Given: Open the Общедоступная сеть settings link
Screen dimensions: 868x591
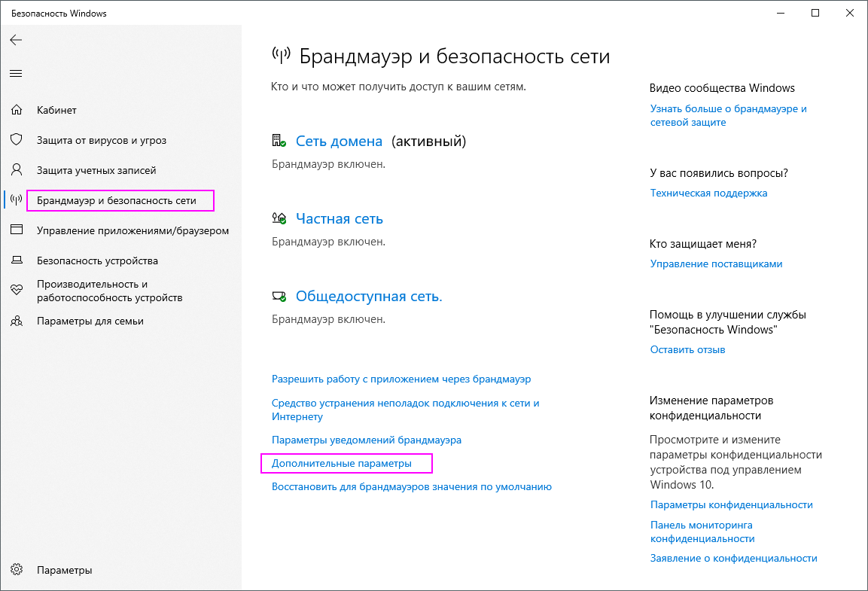Looking at the screenshot, I should 369,296.
